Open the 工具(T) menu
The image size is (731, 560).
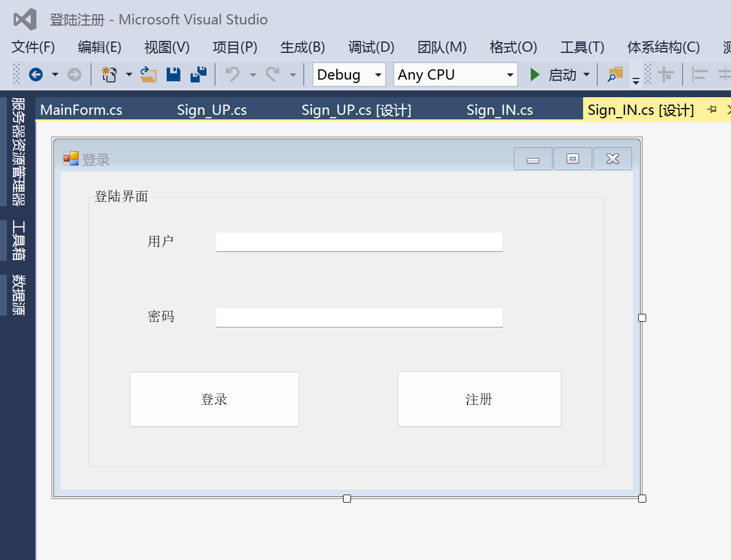[x=582, y=47]
